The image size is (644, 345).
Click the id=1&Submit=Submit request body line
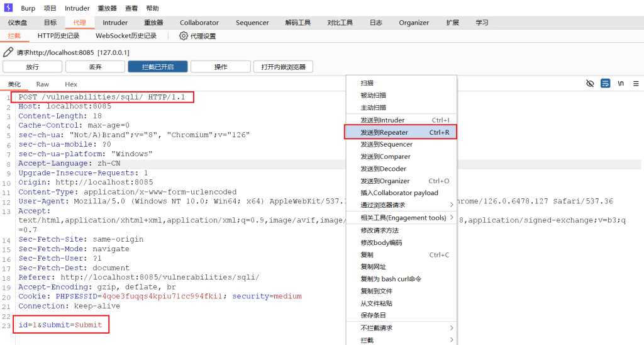tap(60, 325)
